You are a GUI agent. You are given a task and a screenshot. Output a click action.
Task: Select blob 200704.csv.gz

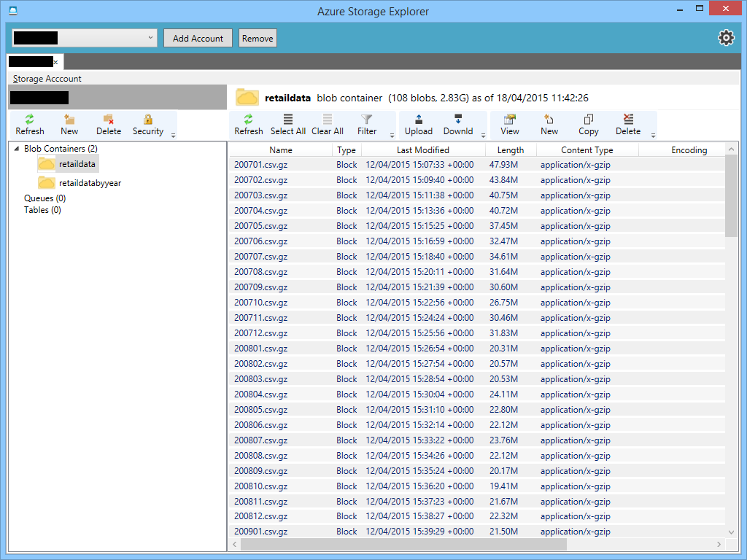(477, 211)
